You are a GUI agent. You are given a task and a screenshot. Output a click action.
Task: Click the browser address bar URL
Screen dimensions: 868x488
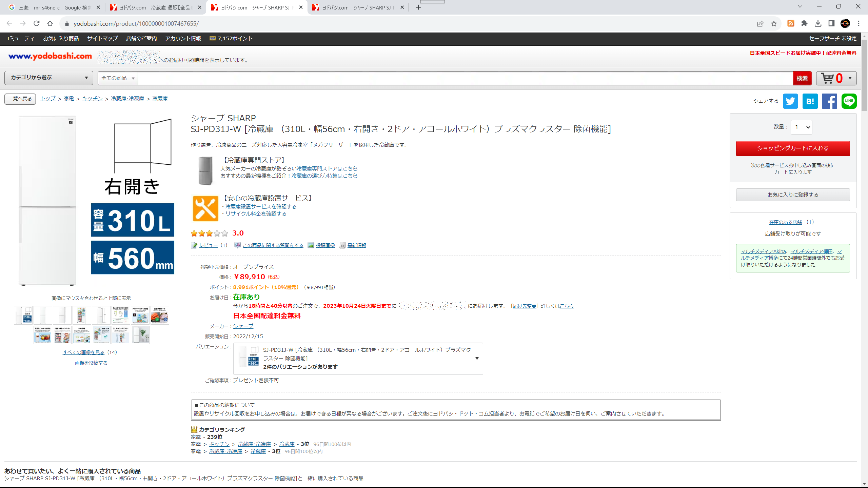click(x=136, y=23)
